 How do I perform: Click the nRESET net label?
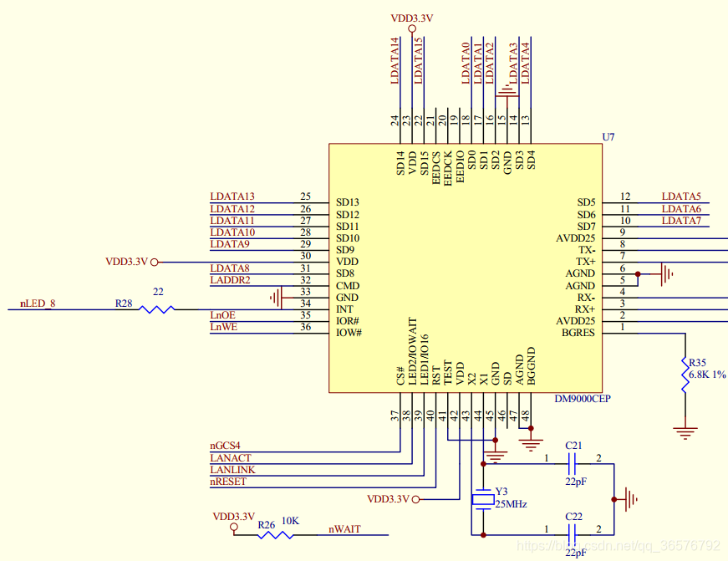228,482
